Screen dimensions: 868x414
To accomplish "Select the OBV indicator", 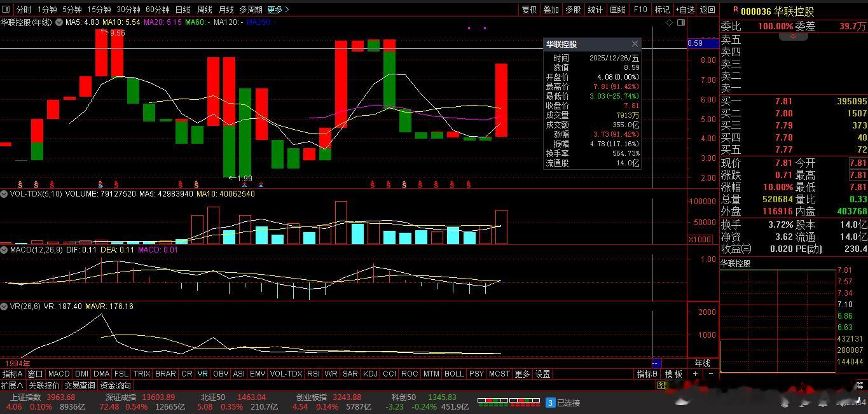I will [221, 374].
